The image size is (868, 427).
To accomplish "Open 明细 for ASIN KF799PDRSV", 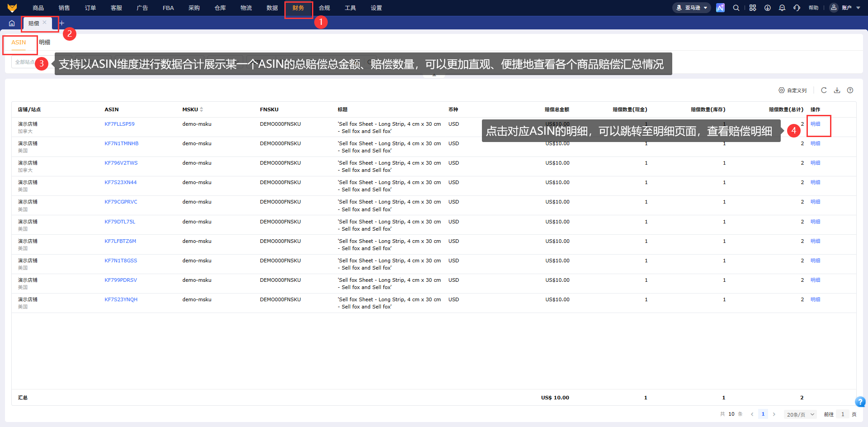I will pos(815,280).
